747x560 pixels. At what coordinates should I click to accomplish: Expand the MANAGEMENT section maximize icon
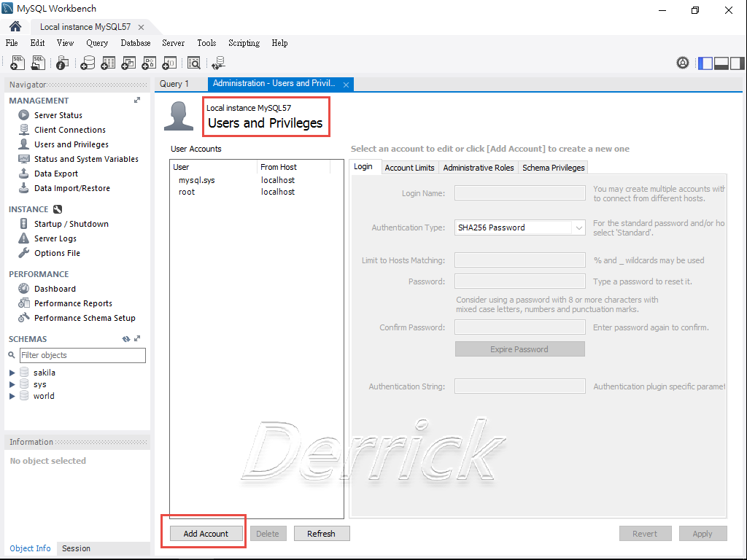(x=137, y=100)
